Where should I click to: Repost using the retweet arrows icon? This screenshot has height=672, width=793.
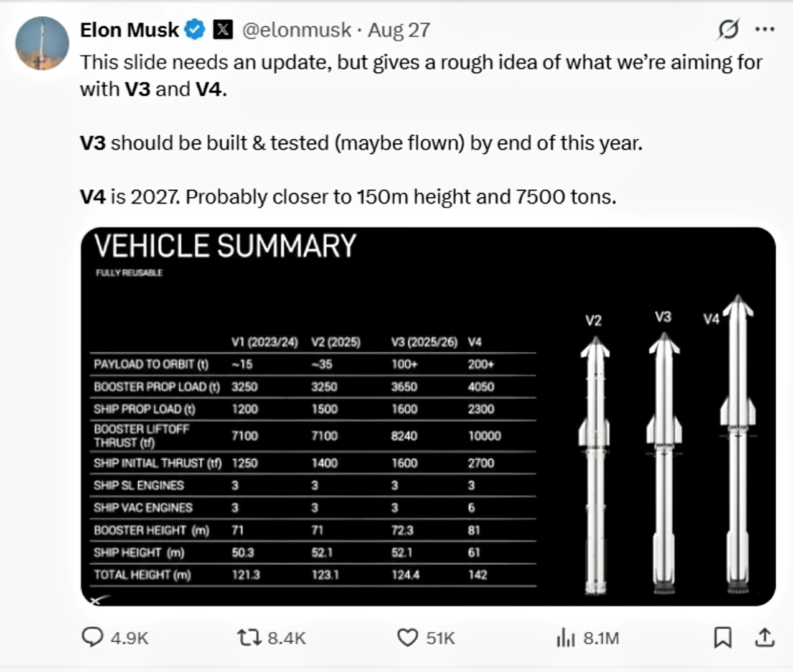(249, 637)
